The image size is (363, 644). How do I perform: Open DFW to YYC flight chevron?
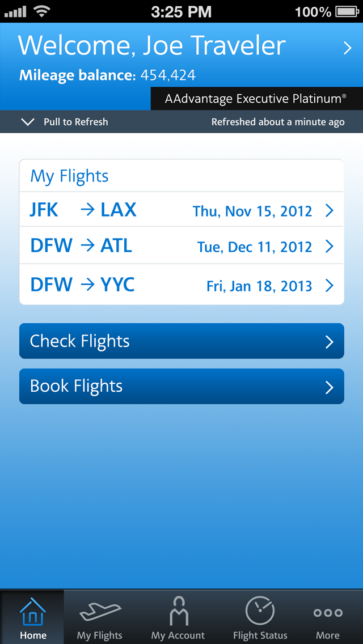coord(330,285)
